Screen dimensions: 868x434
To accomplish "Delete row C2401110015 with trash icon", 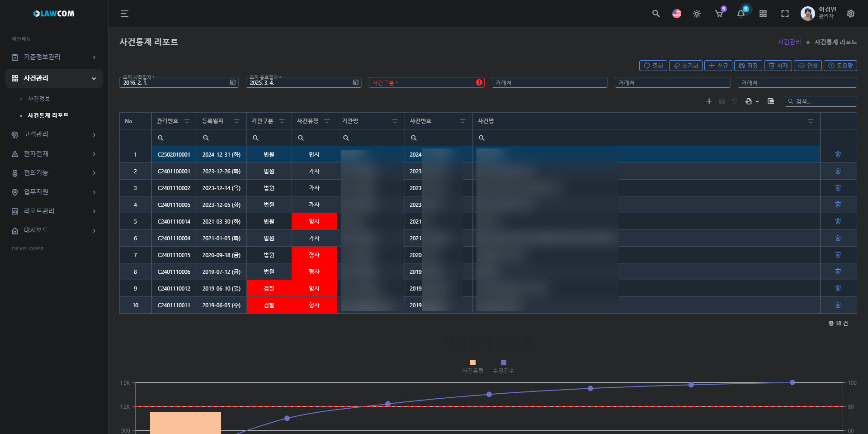I will (x=838, y=255).
